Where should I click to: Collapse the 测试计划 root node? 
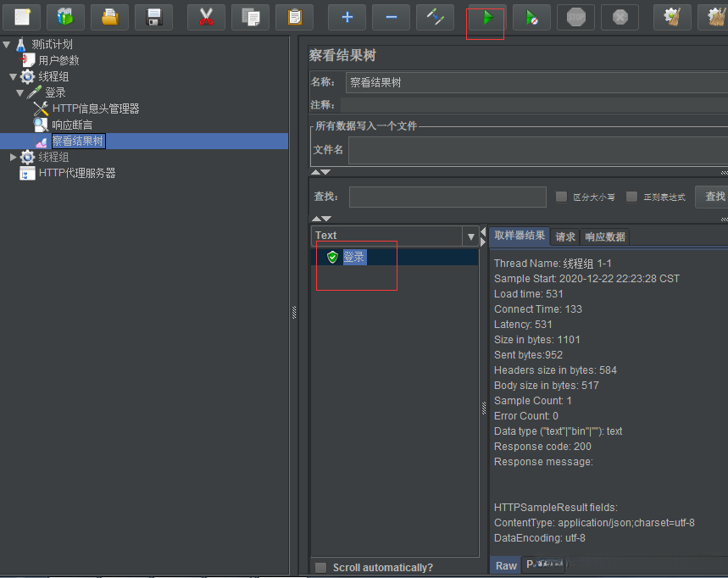(7, 45)
